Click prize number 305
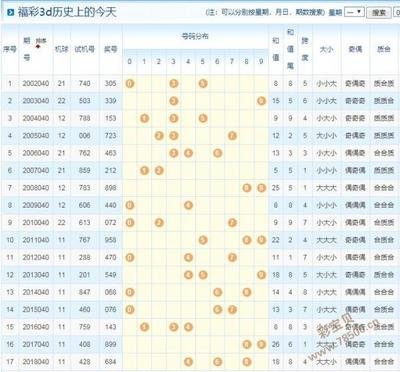The width and height of the screenshot is (400, 372). 110,83
